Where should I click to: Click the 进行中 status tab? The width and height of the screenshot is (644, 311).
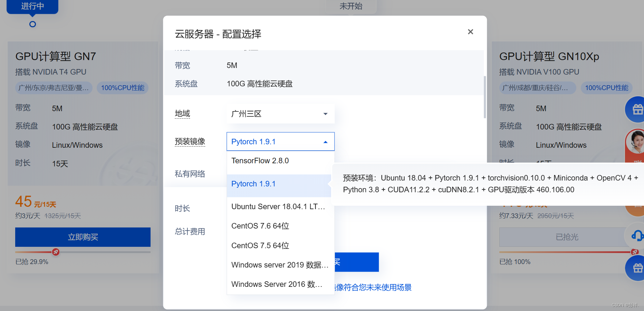[x=32, y=6]
